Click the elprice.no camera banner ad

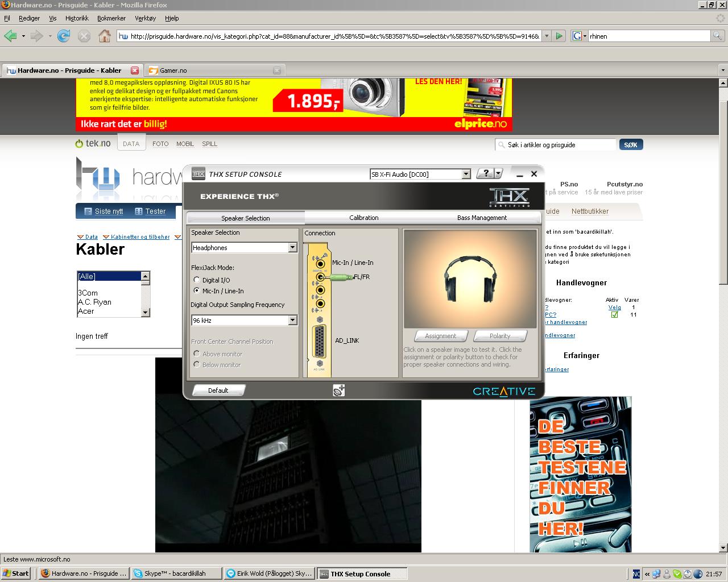coord(294,105)
